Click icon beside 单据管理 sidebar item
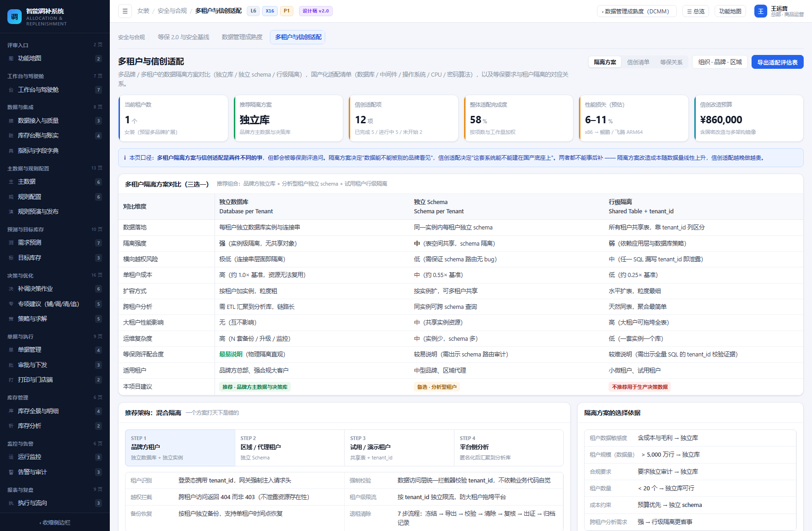Viewport: 812px width, 531px height. tap(11, 350)
